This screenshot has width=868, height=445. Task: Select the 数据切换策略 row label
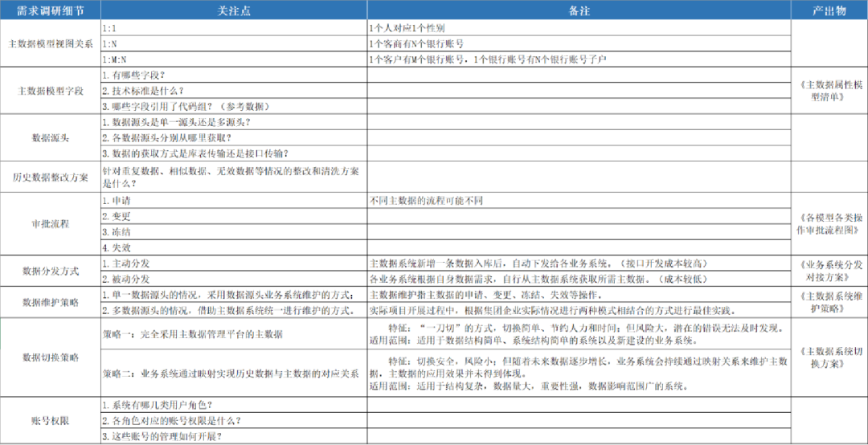point(50,357)
